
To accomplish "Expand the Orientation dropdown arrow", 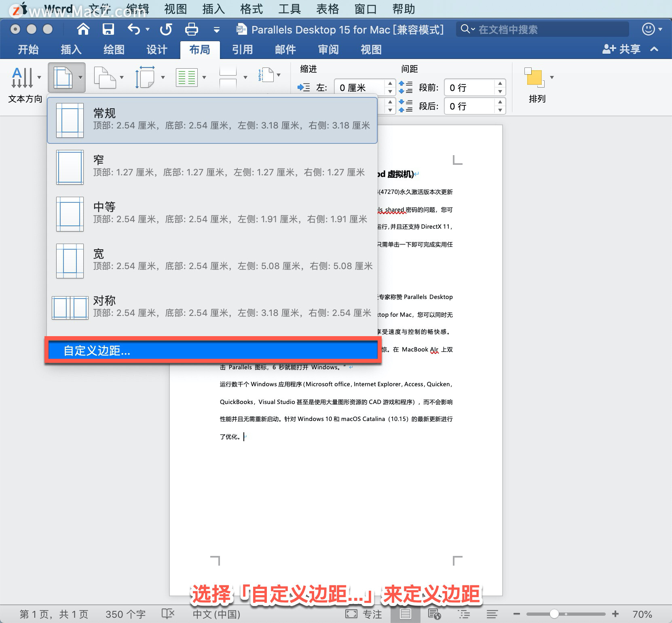I will (x=122, y=77).
